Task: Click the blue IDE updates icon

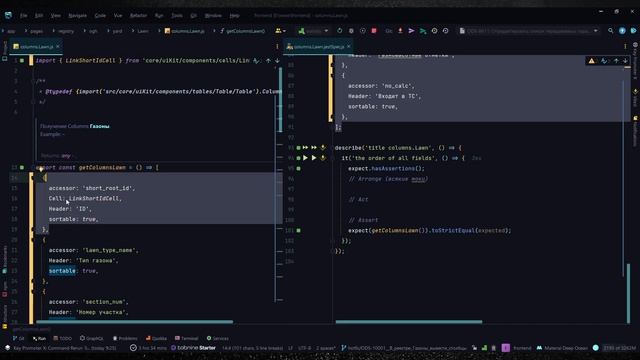Action: pos(622,31)
